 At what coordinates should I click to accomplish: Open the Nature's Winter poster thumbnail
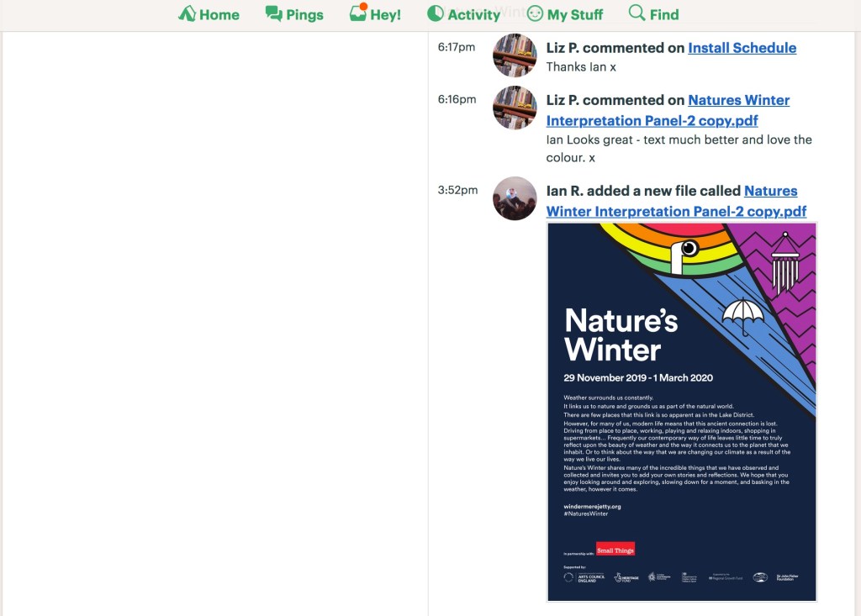tap(682, 412)
